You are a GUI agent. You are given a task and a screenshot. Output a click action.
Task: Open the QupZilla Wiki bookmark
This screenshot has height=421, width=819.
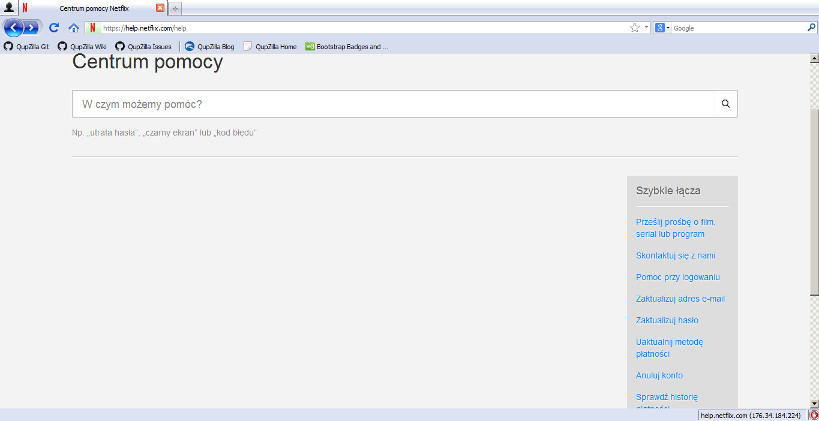point(82,46)
